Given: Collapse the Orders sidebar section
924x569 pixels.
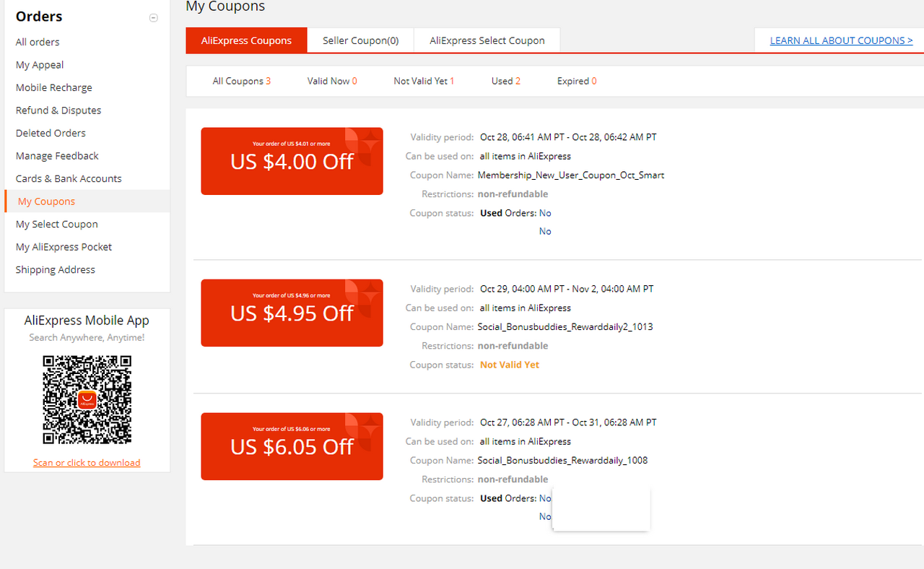Looking at the screenshot, I should (x=153, y=18).
